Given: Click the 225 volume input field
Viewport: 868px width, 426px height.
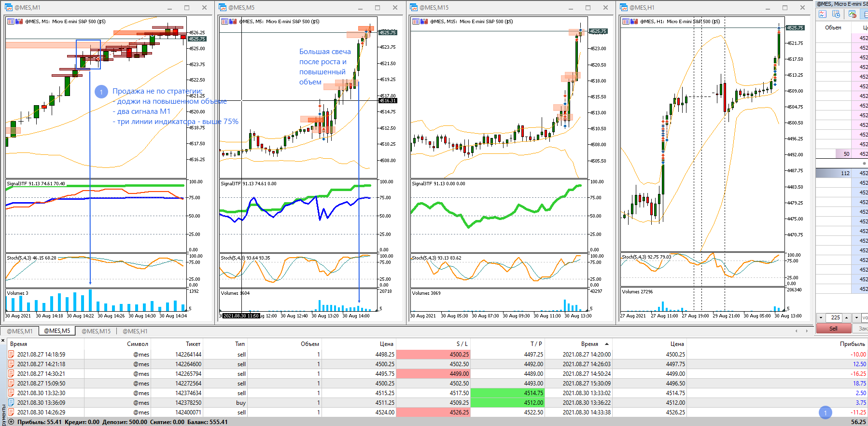Looking at the screenshot, I should pyautogui.click(x=835, y=317).
